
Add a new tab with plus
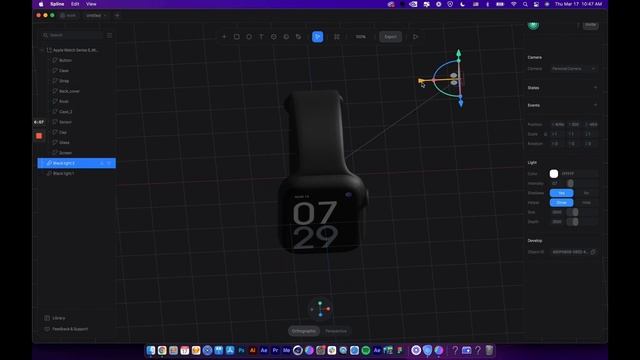[117, 16]
